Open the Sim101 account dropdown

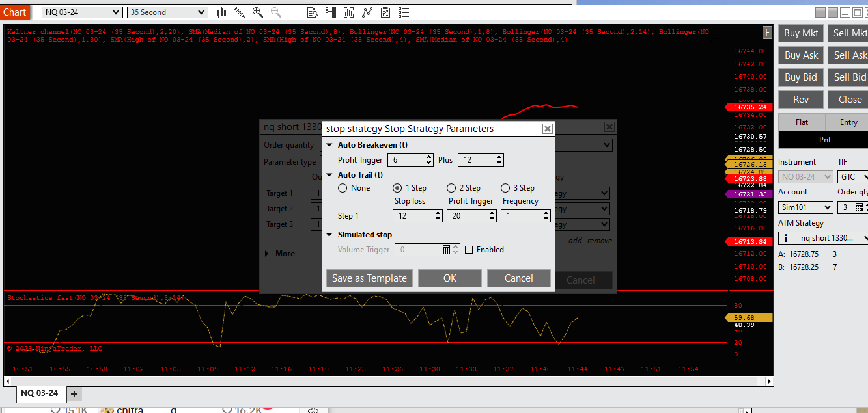coord(805,207)
